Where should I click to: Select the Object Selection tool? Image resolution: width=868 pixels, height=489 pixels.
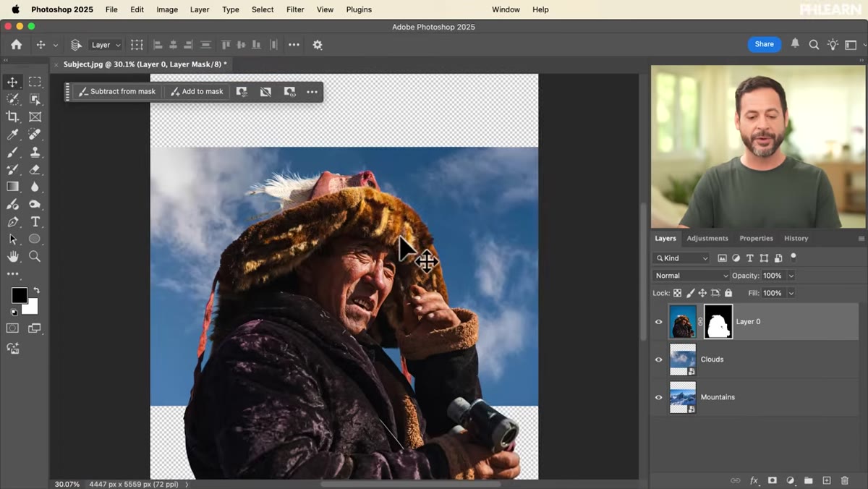click(x=35, y=99)
